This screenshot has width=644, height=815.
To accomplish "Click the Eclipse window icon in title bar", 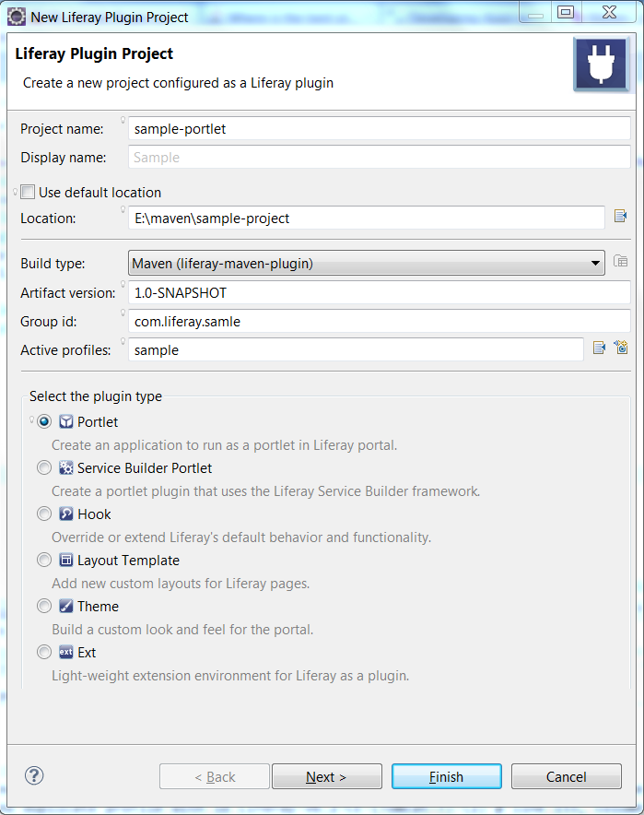I will pos(17,17).
